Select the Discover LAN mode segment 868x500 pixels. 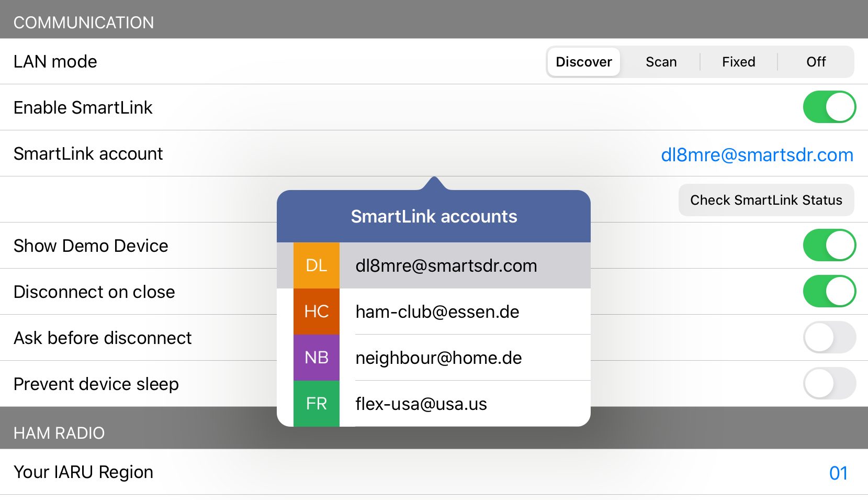[x=584, y=62]
